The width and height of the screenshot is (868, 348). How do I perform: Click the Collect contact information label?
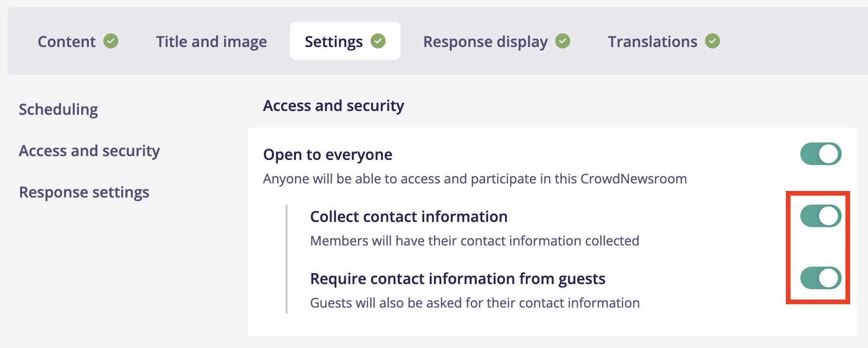click(409, 216)
